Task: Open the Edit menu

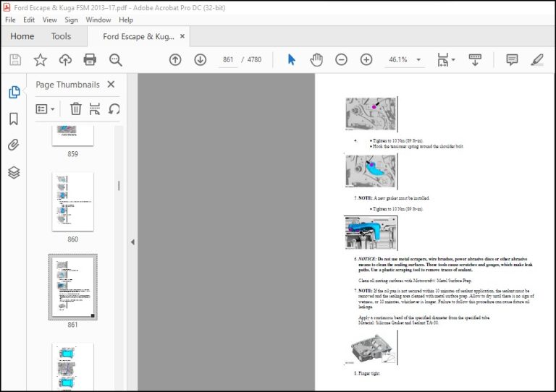Action: point(29,20)
